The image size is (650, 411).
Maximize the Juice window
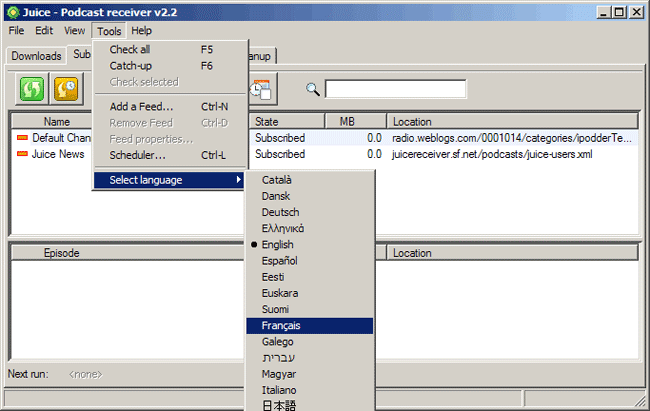pos(619,12)
